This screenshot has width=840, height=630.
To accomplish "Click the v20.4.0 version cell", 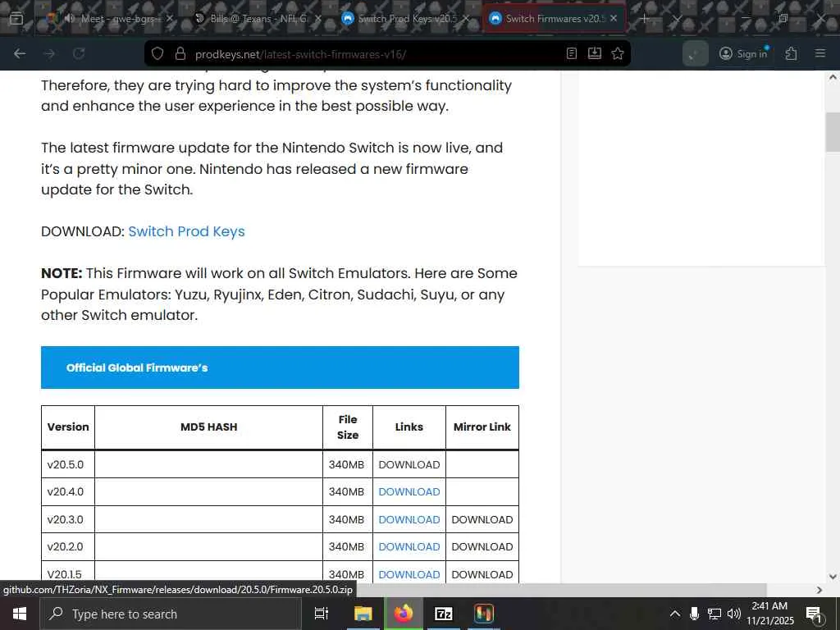I will click(68, 492).
